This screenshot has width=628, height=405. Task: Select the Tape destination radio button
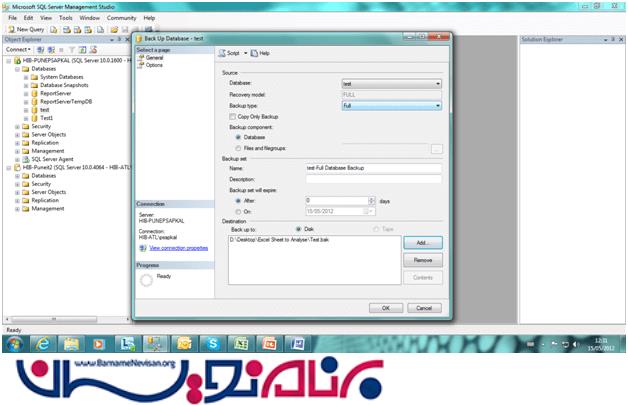[x=376, y=229]
